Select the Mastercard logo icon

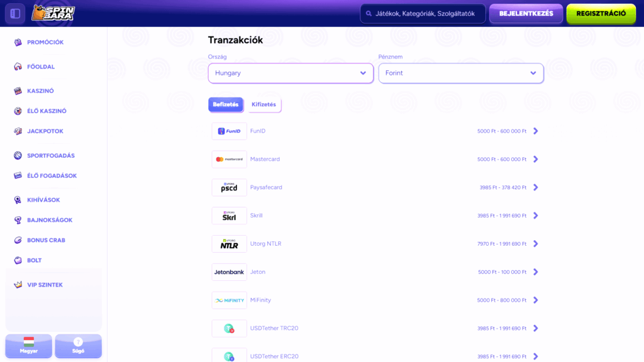tap(229, 160)
